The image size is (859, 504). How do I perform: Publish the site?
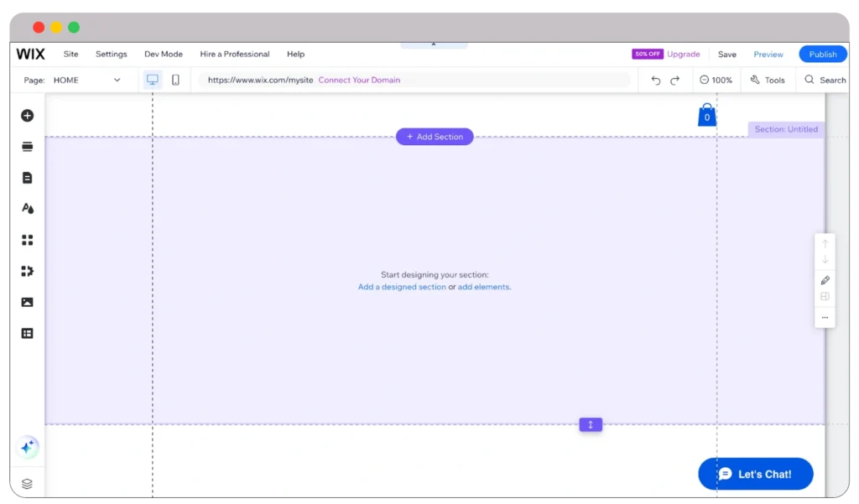pos(822,54)
